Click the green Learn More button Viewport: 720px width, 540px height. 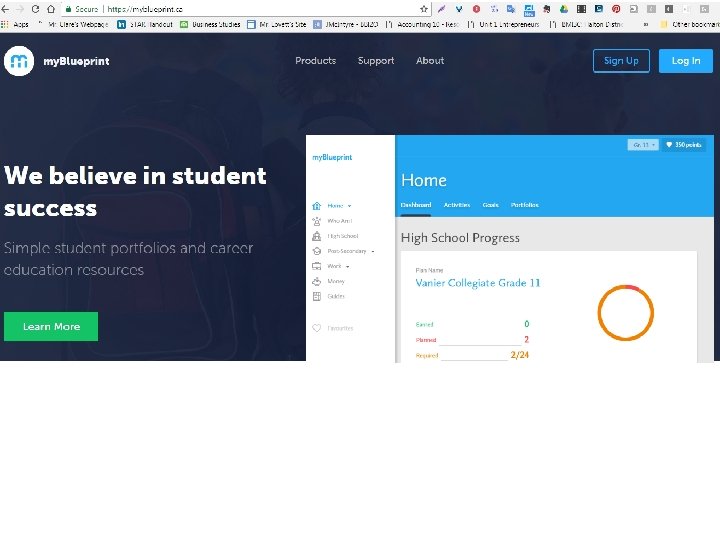click(51, 326)
